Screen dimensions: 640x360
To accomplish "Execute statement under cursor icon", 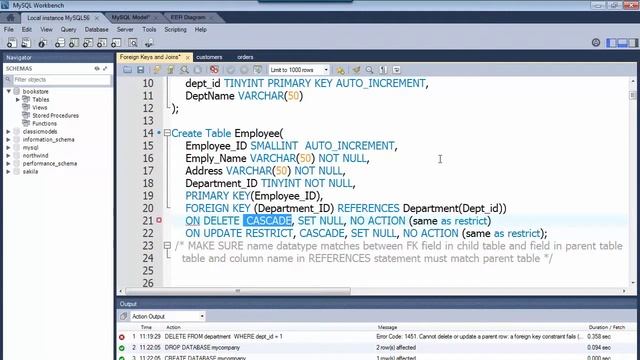I will pyautogui.click(x=171, y=70).
